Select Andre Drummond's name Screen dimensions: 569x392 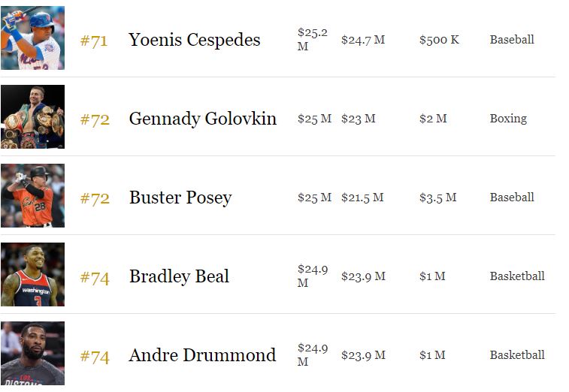202,355
